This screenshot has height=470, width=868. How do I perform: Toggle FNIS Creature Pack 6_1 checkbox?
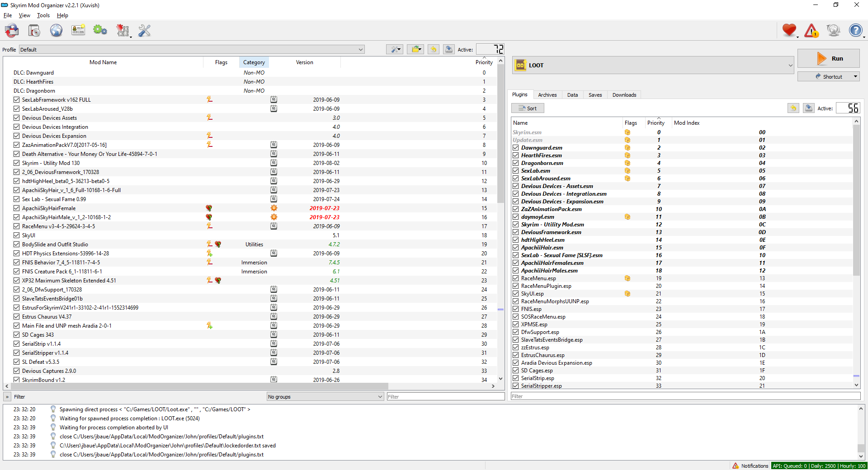pyautogui.click(x=17, y=272)
